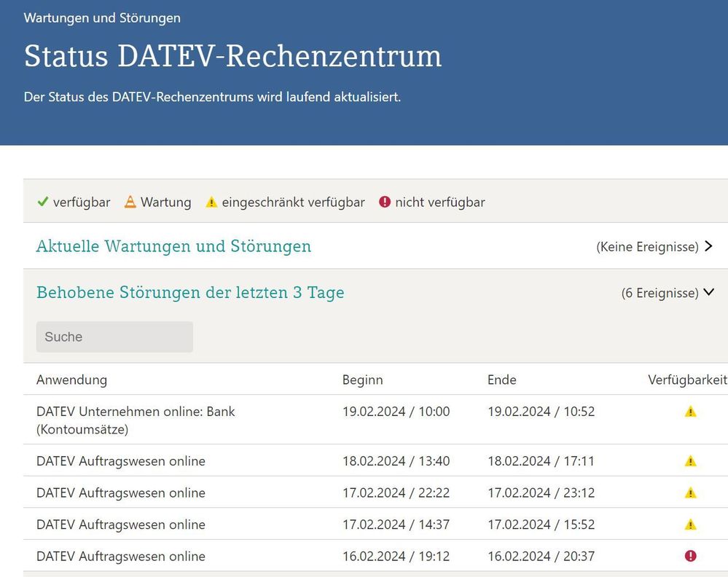Click warning icon for 18.02.2024 Auftragswesen row
Image resolution: width=728 pixels, height=577 pixels.
pos(690,461)
